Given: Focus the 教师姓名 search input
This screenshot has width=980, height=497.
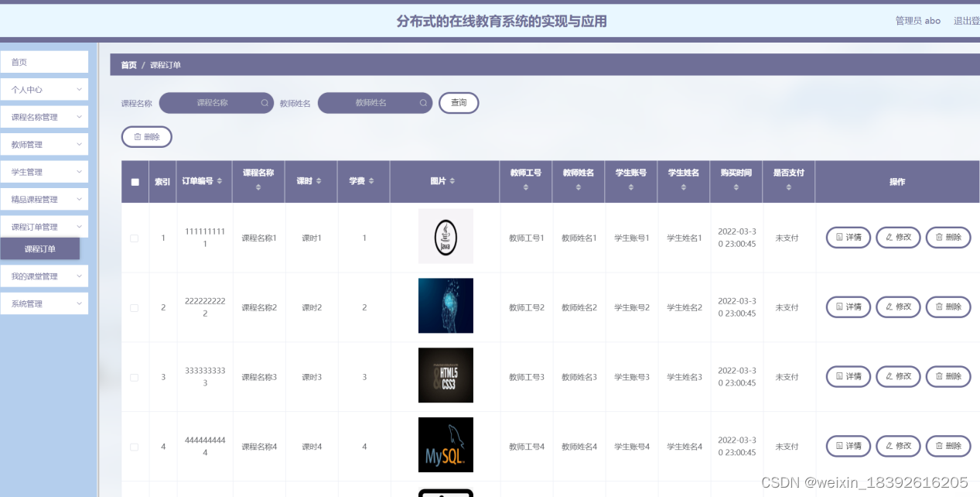Looking at the screenshot, I should pos(375,103).
